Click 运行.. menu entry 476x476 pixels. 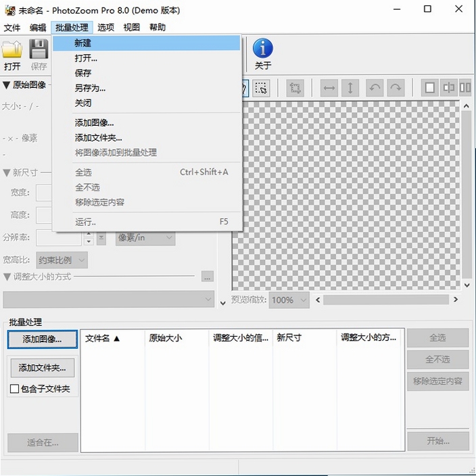(147, 222)
